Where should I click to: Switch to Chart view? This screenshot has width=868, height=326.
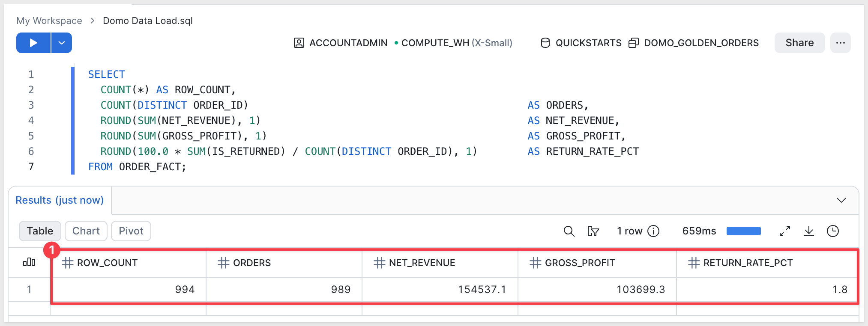point(86,231)
